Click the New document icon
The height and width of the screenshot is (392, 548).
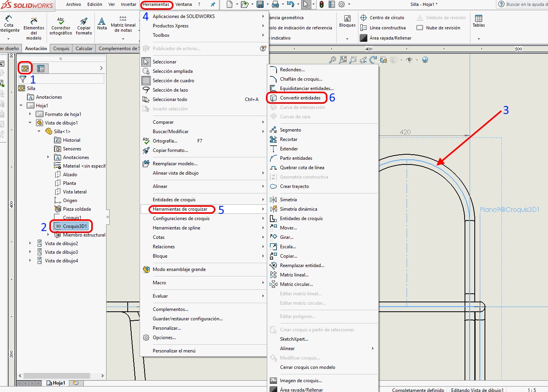230,4
